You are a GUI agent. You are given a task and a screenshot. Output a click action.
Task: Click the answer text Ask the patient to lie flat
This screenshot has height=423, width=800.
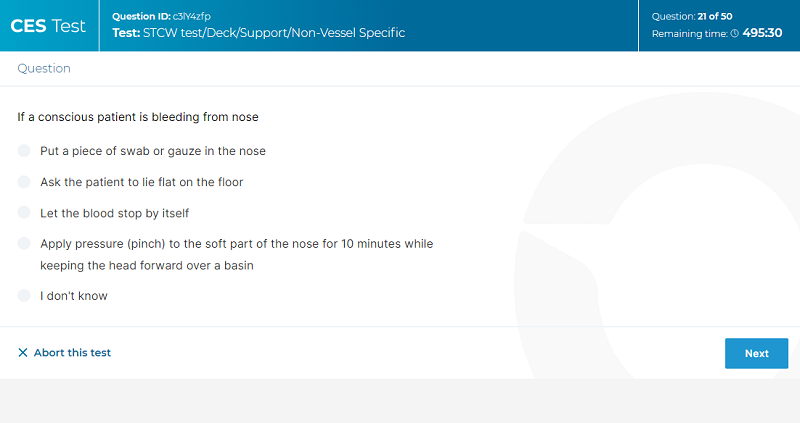point(141,182)
